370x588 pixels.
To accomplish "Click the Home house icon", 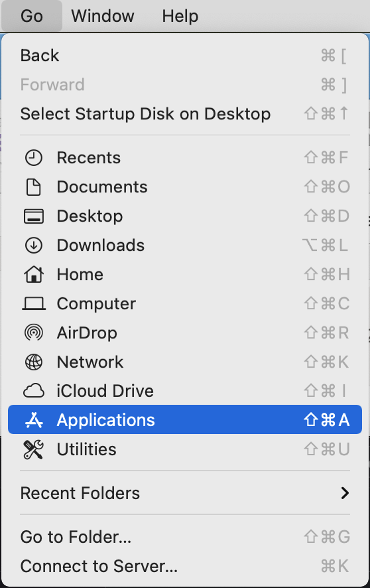I will tap(34, 275).
